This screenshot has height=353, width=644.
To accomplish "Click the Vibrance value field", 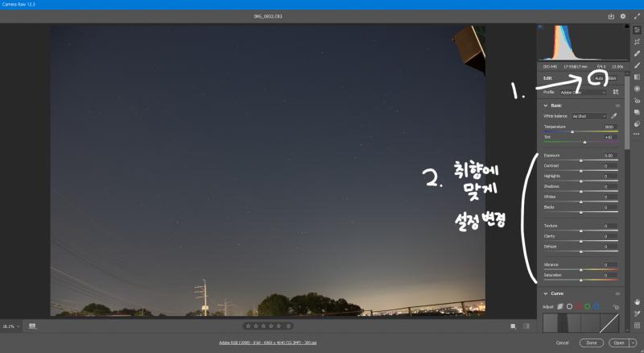I will click(x=609, y=265).
